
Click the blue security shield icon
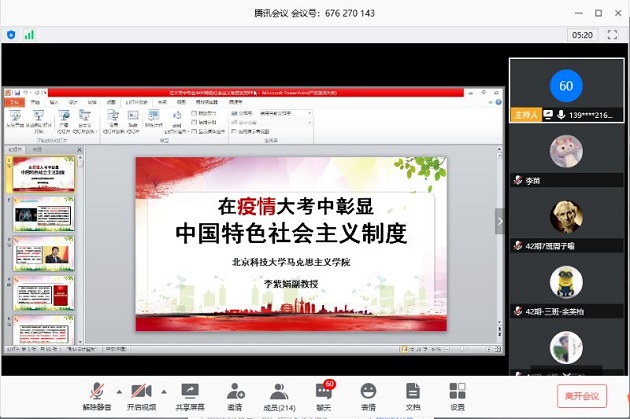pos(11,34)
